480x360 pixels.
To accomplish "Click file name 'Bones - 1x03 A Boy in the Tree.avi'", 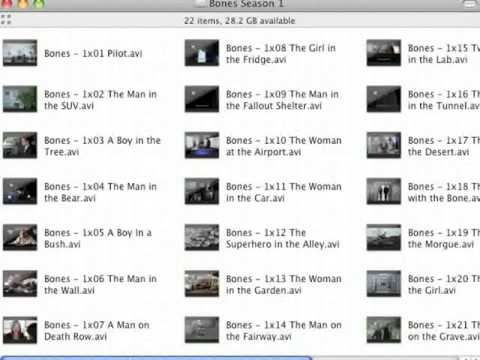I will (102, 146).
